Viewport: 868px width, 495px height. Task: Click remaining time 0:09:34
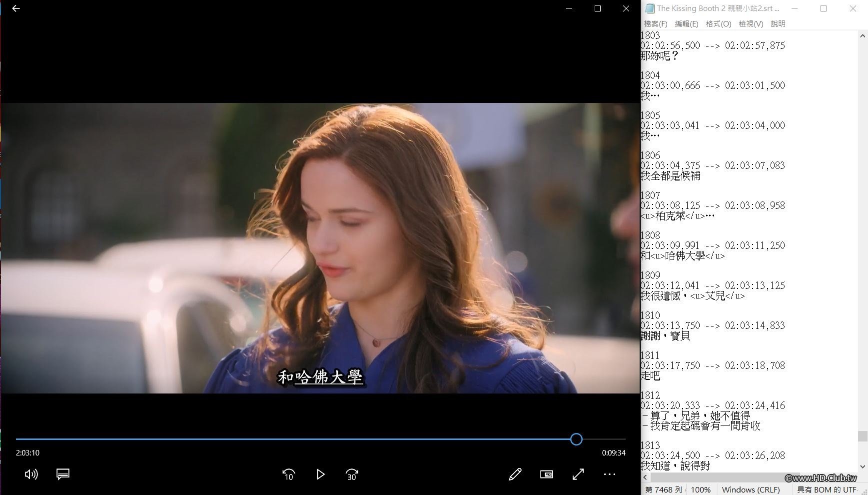click(x=614, y=453)
